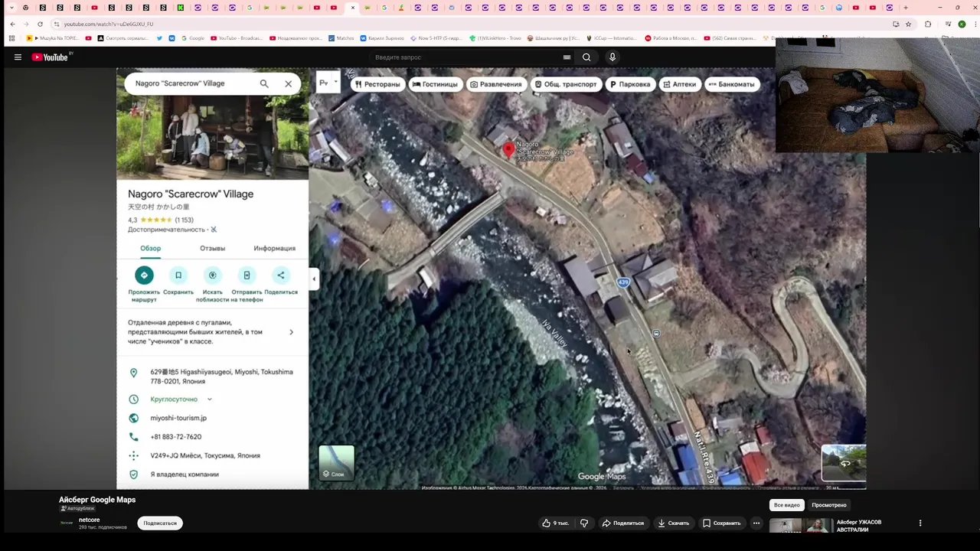This screenshot has height=551, width=980.
Task: Click the browser address bar URL
Action: coord(108,24)
